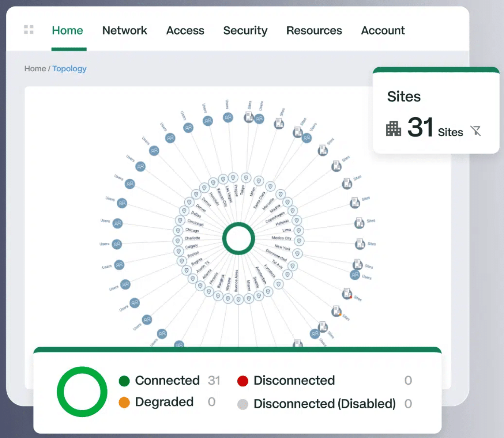Click the Lima PoP node
Screen dimensions: 504x438
point(299,231)
